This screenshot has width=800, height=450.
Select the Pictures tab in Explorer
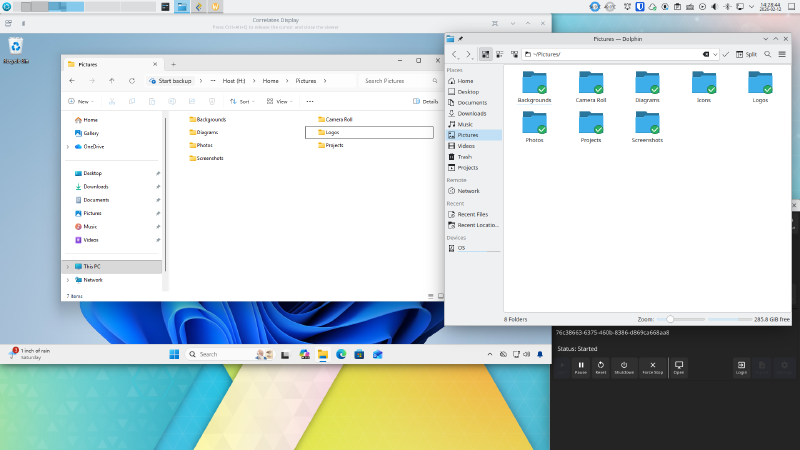pyautogui.click(x=111, y=64)
